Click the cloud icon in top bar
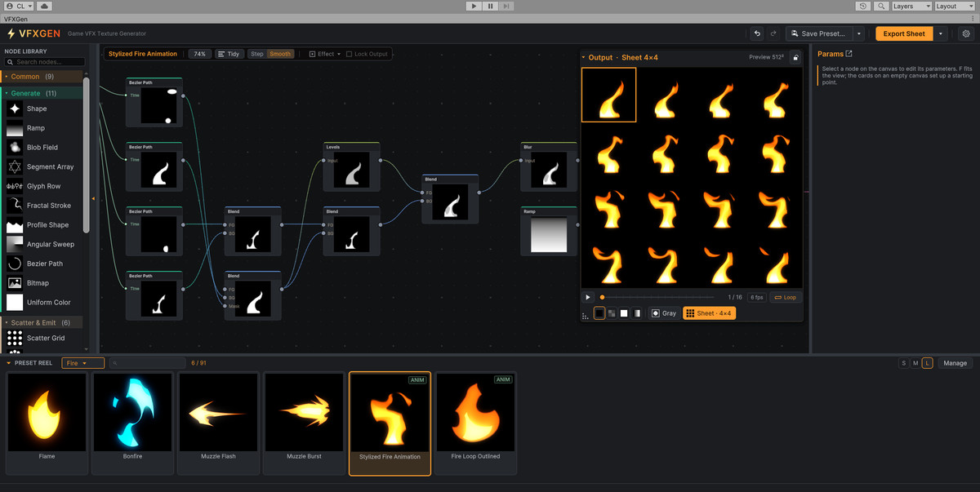980x492 pixels. coord(43,6)
